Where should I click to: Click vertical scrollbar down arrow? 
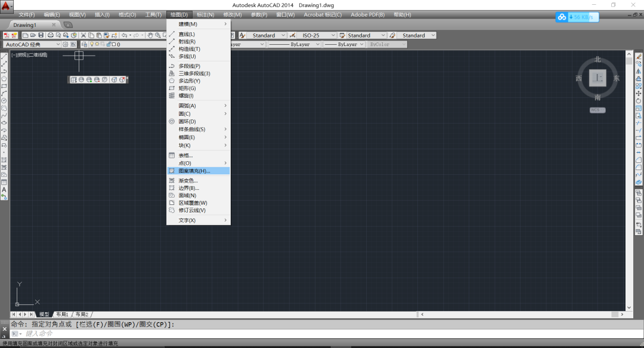click(629, 307)
